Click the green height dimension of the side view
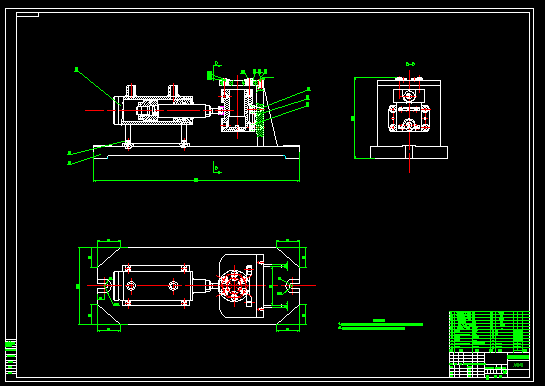Viewport: 545px width, 386px height. coord(354,118)
